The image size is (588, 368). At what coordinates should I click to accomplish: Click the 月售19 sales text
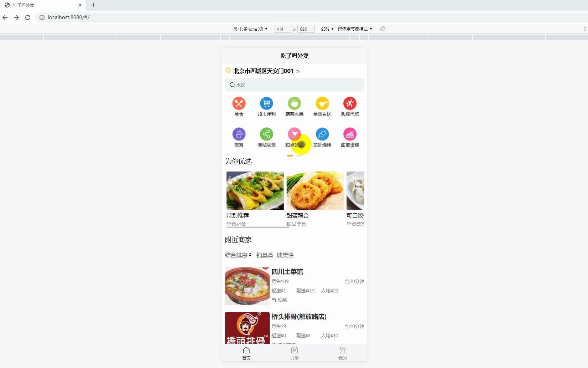(279, 326)
